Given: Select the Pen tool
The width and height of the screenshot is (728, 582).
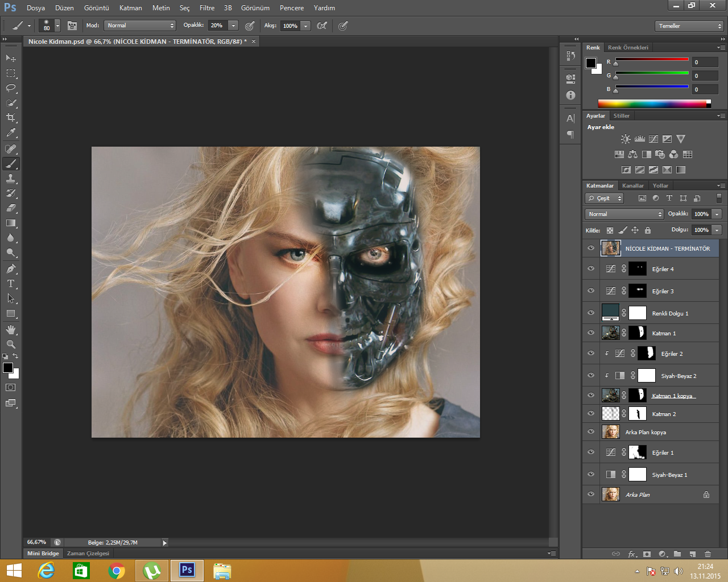Looking at the screenshot, I should tap(11, 269).
